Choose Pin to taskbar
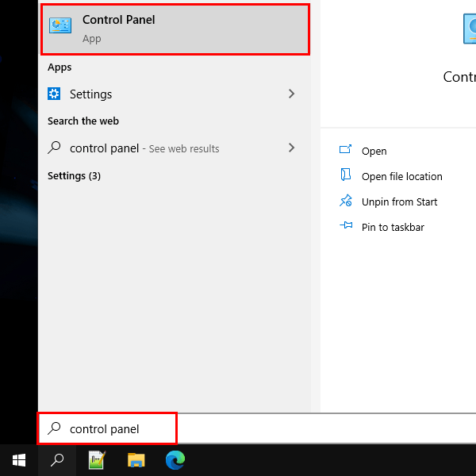Image resolution: width=476 pixels, height=476 pixels. tap(393, 227)
